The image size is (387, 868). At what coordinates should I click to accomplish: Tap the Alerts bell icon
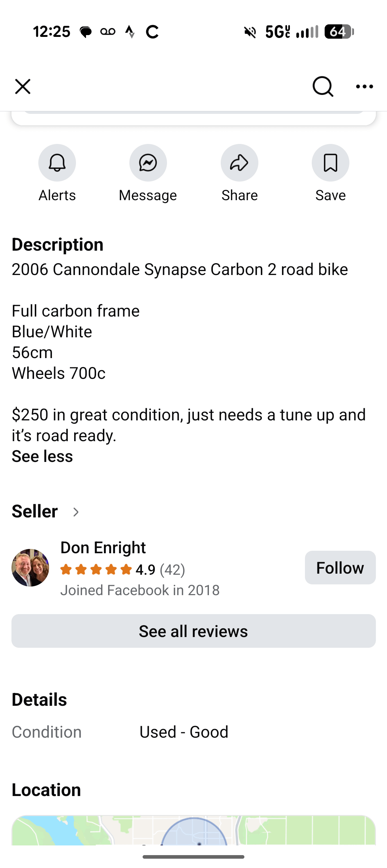click(57, 163)
